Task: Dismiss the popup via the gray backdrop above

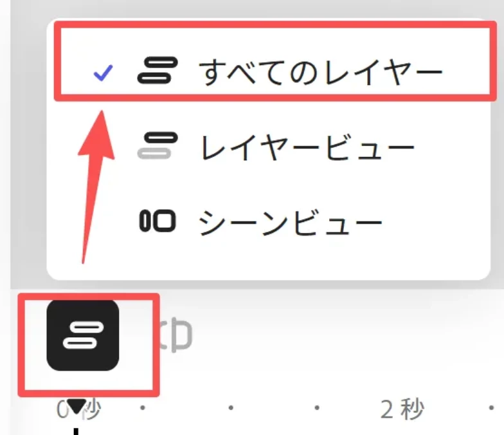Action: tap(257, 9)
